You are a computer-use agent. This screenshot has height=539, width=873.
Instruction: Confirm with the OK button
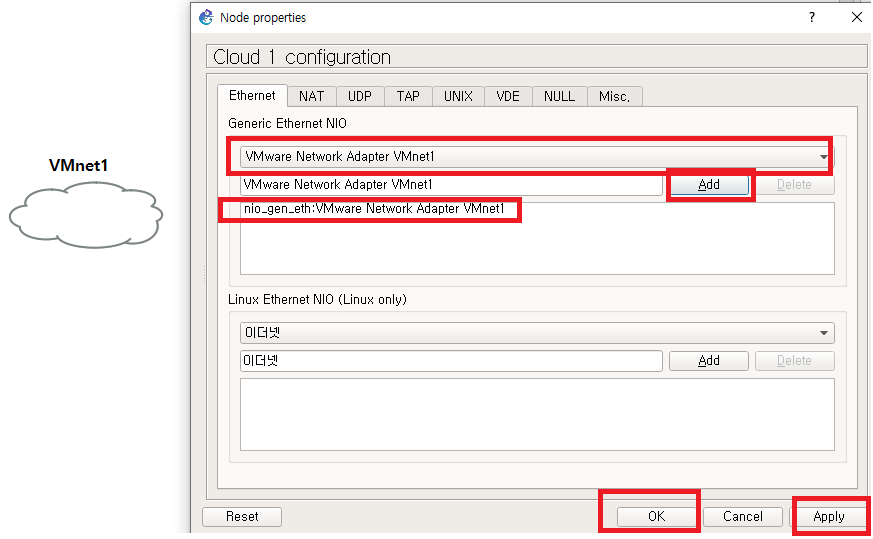click(656, 516)
